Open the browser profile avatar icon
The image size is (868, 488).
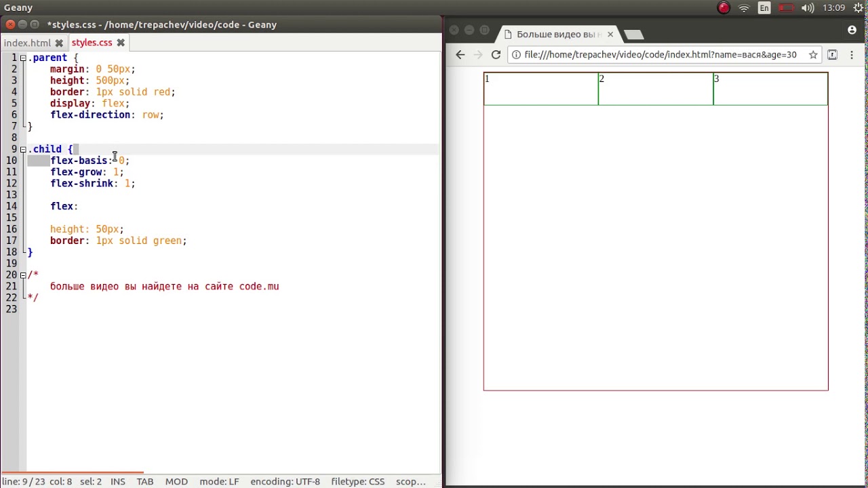click(852, 30)
